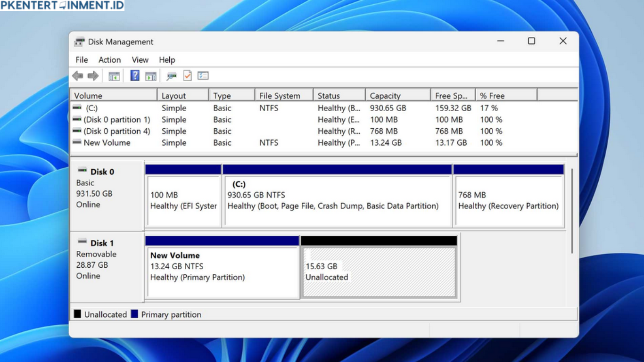Viewport: 644px width, 362px height.
Task: Open the Action menu
Action: 109,60
